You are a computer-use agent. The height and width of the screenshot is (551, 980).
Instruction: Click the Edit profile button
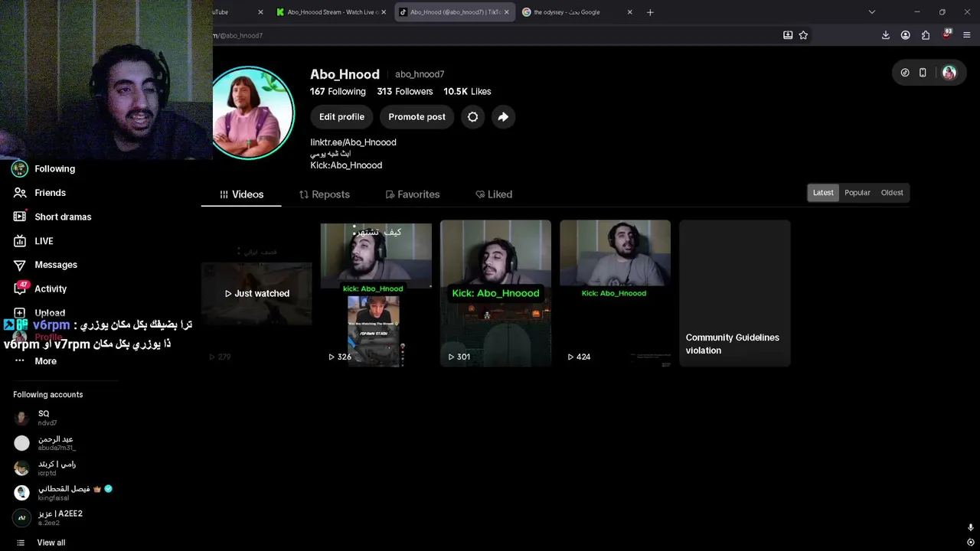(341, 117)
